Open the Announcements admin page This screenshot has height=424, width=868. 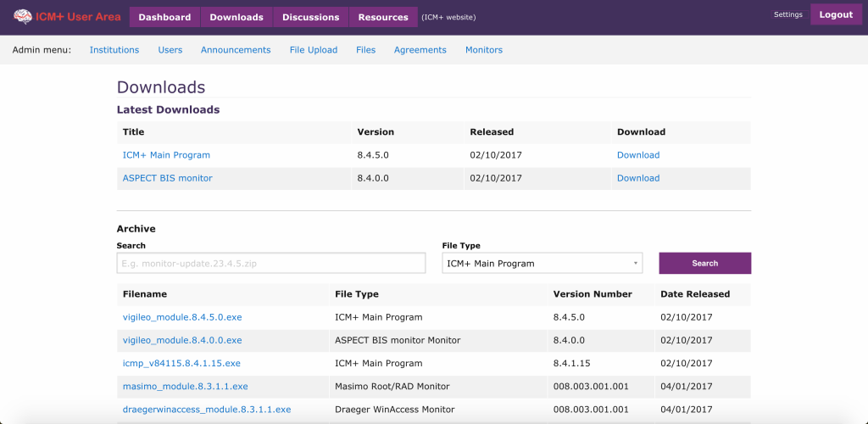(236, 50)
